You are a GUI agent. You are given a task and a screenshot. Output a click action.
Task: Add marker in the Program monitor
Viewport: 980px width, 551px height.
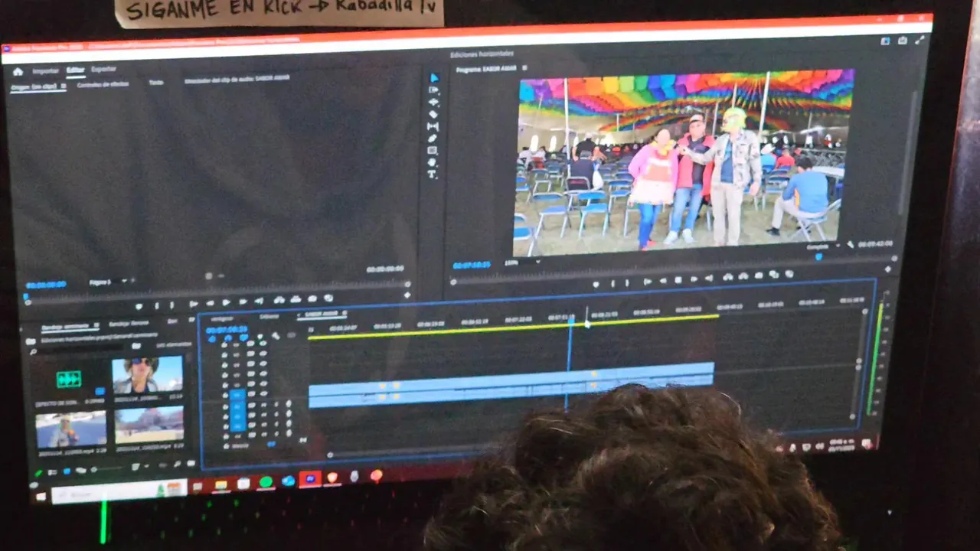pyautogui.click(x=596, y=284)
